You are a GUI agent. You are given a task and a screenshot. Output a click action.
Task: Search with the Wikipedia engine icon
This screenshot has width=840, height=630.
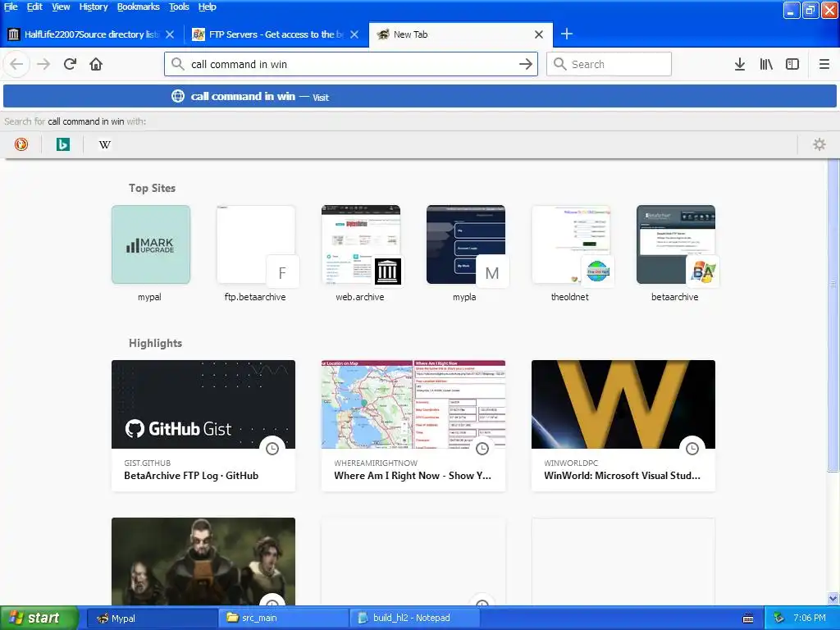click(105, 144)
